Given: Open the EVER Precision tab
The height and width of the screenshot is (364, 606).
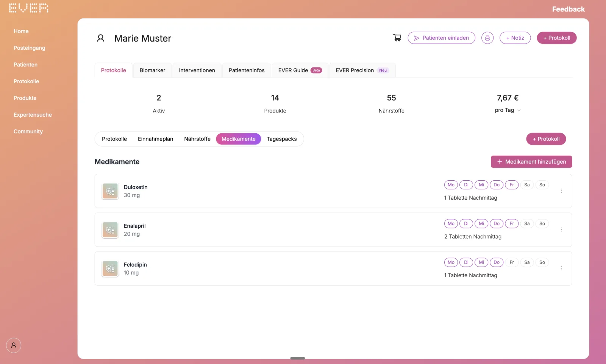Looking at the screenshot, I should click(x=362, y=70).
